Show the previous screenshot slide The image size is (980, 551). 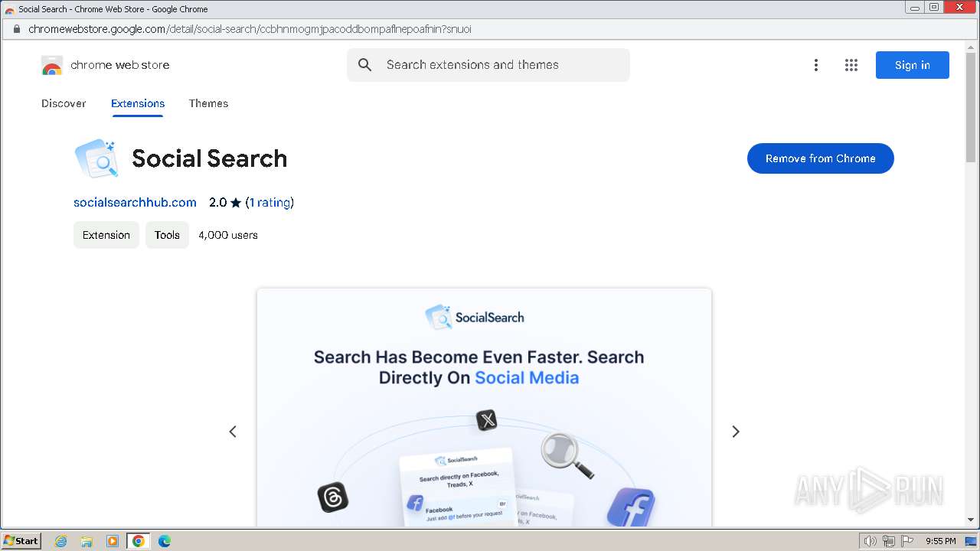[233, 432]
